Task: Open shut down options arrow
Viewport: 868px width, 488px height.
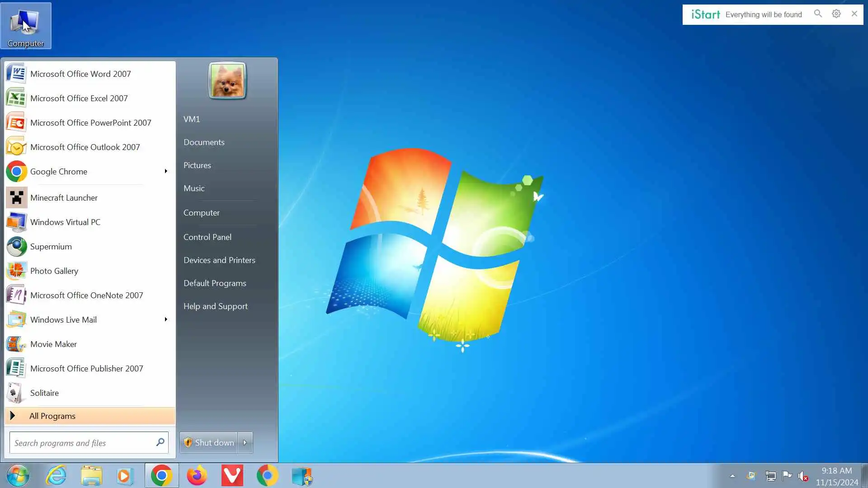Action: click(x=245, y=442)
